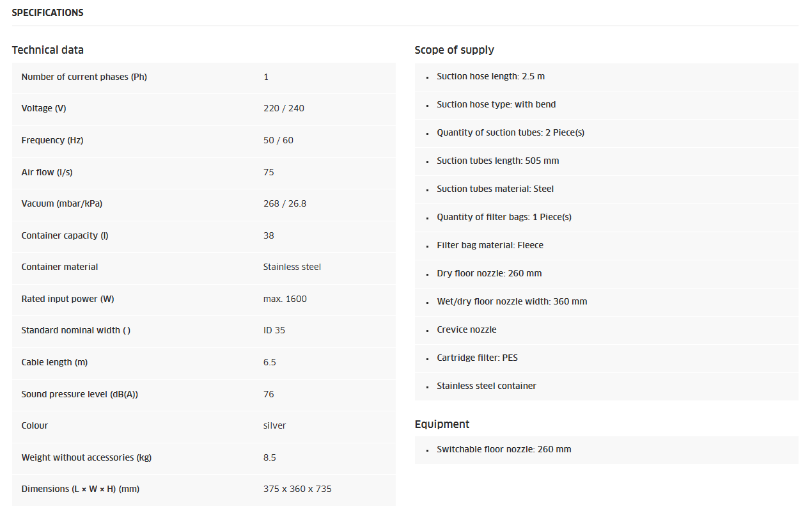Click the max. 1600 rated power value
The height and width of the screenshot is (515, 812).
[x=285, y=299]
